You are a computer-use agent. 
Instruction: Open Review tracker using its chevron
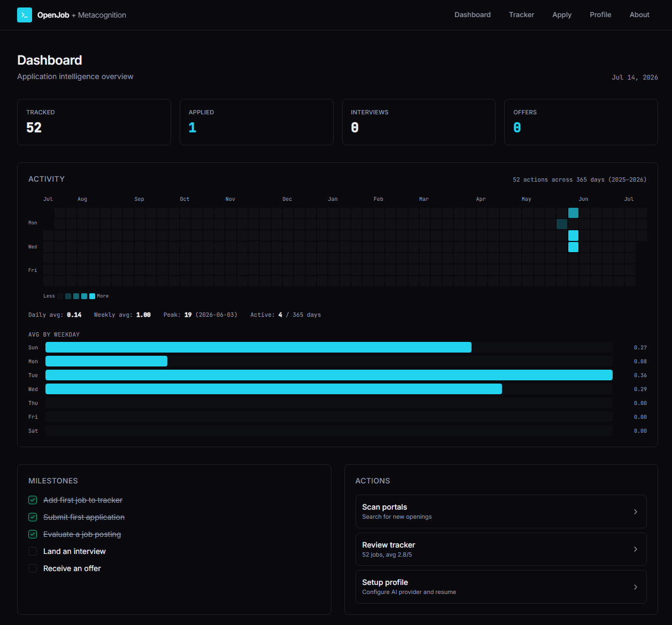coord(636,549)
